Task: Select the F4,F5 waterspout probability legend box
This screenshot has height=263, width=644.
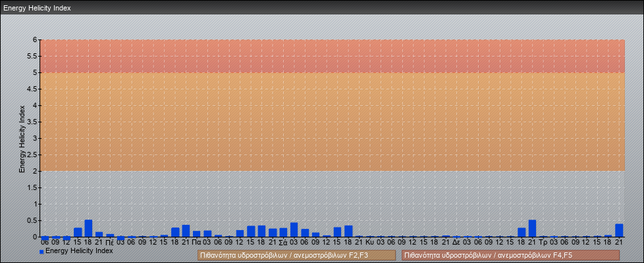Action: pyautogui.click(x=510, y=256)
